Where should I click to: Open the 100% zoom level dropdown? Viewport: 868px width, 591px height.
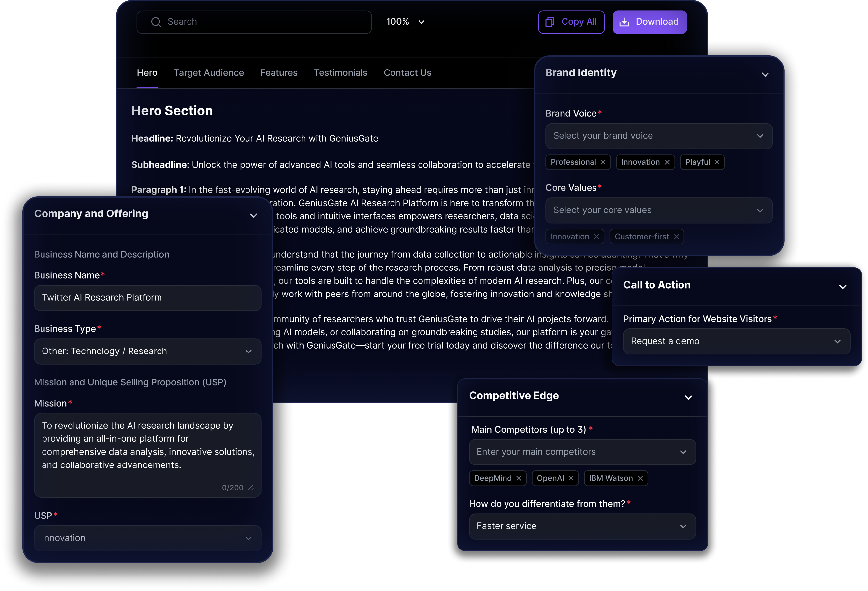(405, 22)
